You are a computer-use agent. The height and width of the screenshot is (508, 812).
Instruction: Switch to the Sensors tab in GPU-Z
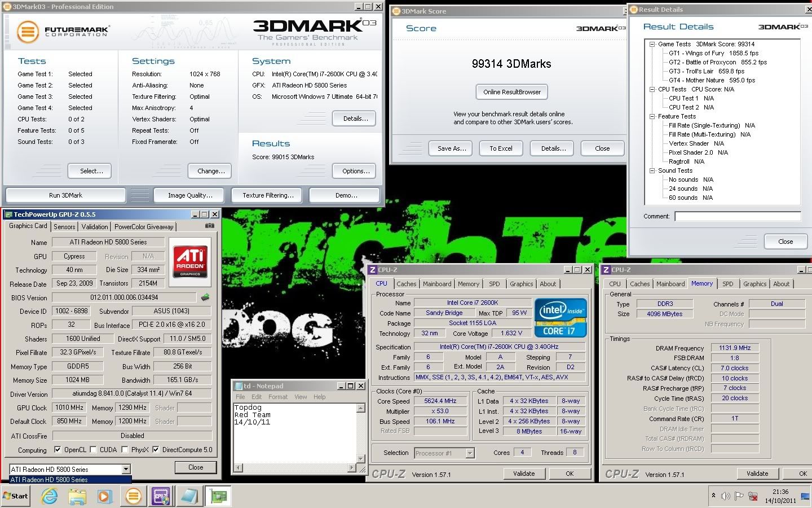[64, 226]
